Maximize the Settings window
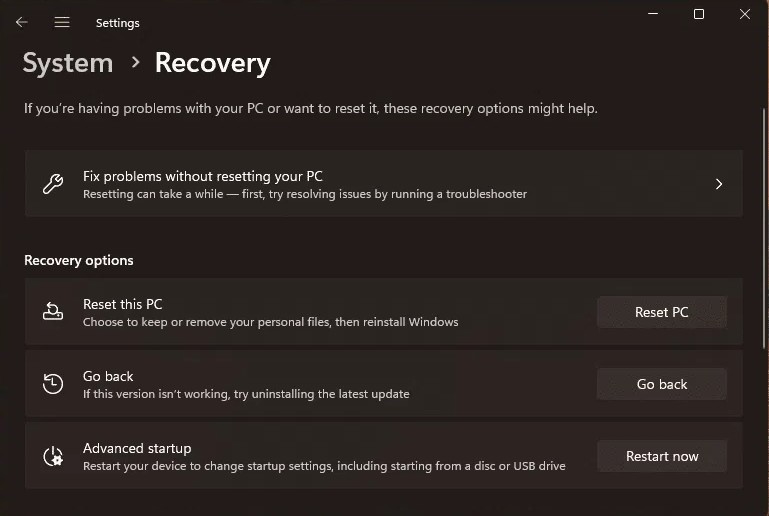The width and height of the screenshot is (769, 516). coord(699,14)
